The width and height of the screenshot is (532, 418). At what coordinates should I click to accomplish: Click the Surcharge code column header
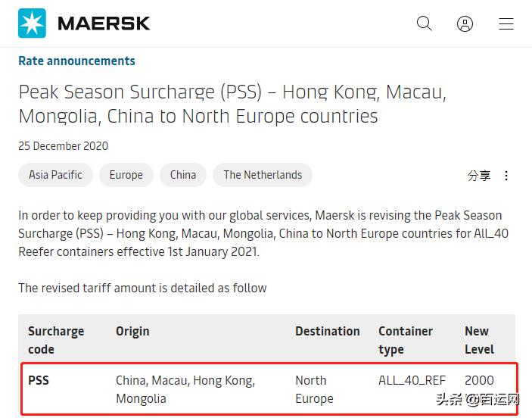tap(56, 340)
